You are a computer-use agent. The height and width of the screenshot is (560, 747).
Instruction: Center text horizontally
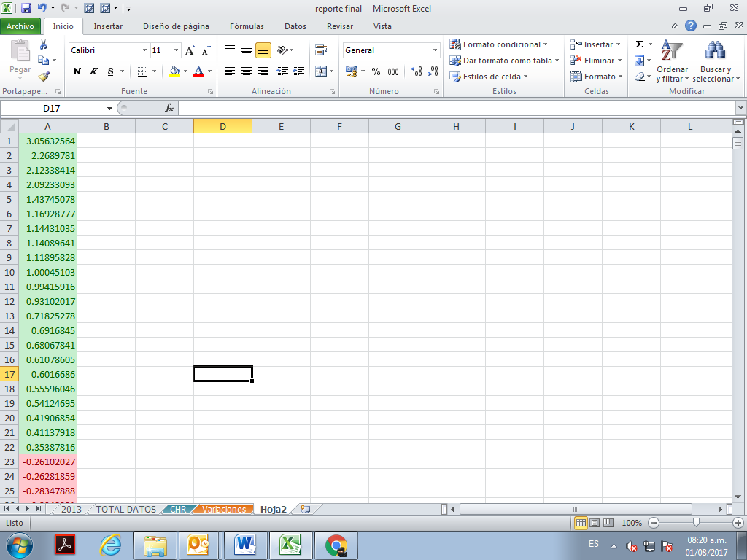pos(247,71)
